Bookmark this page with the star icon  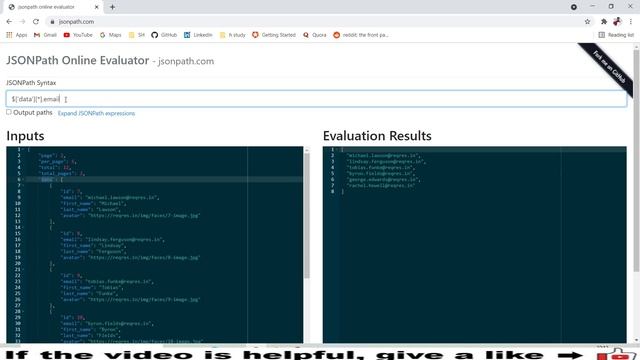point(587,22)
